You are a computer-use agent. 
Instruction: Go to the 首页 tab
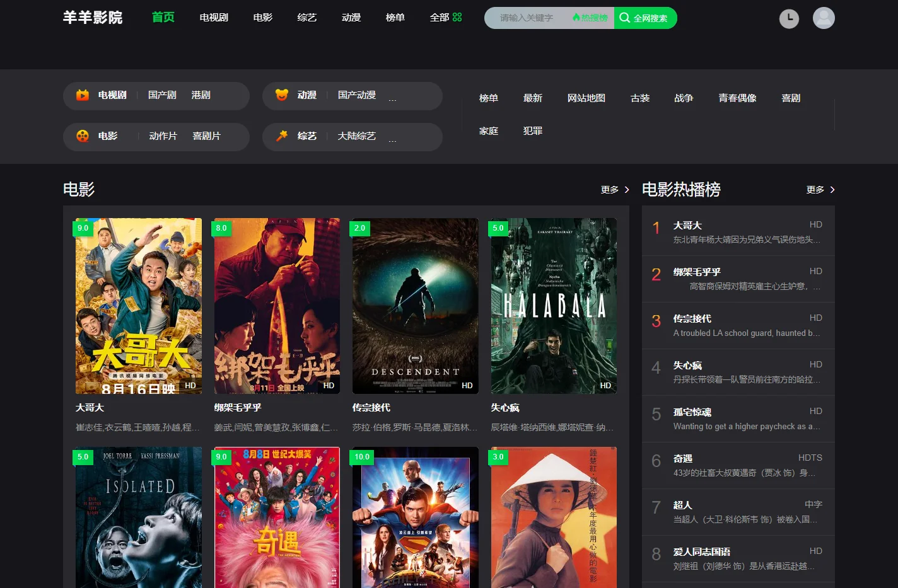click(163, 17)
